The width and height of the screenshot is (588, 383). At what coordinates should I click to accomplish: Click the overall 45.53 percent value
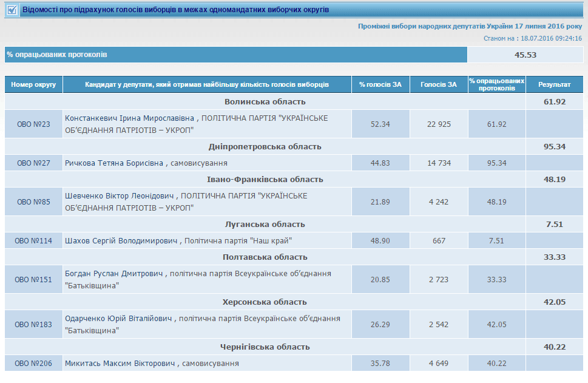click(525, 55)
